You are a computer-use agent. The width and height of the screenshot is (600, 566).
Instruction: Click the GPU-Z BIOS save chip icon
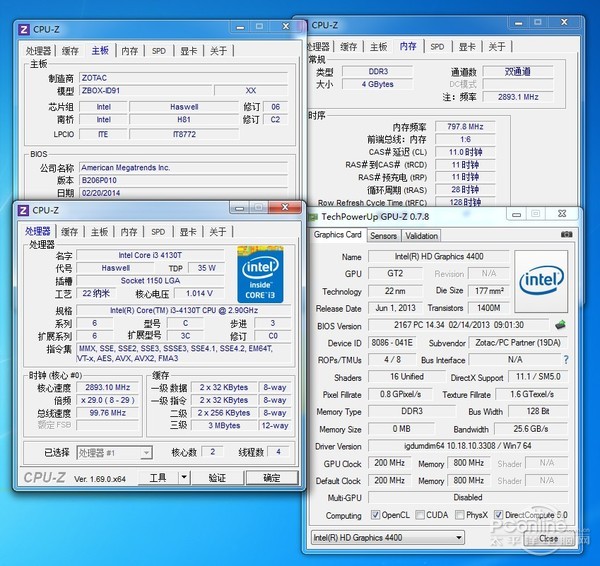(x=560, y=325)
